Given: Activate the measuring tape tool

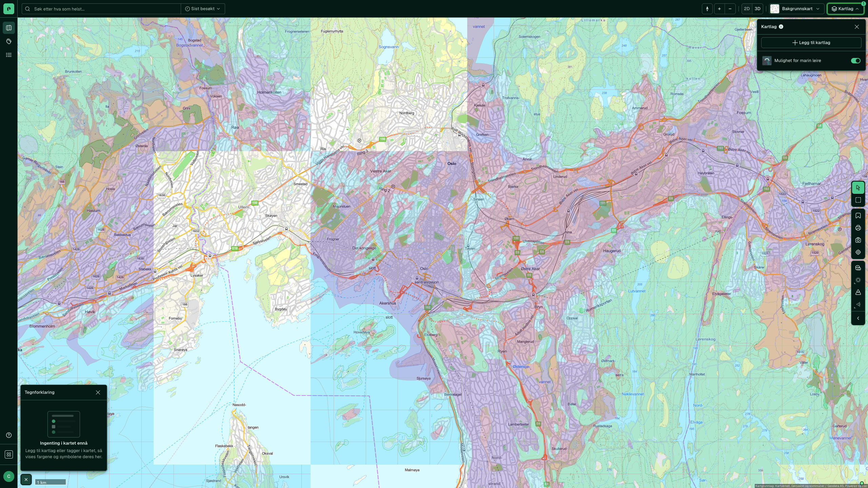Looking at the screenshot, I should (x=858, y=268).
